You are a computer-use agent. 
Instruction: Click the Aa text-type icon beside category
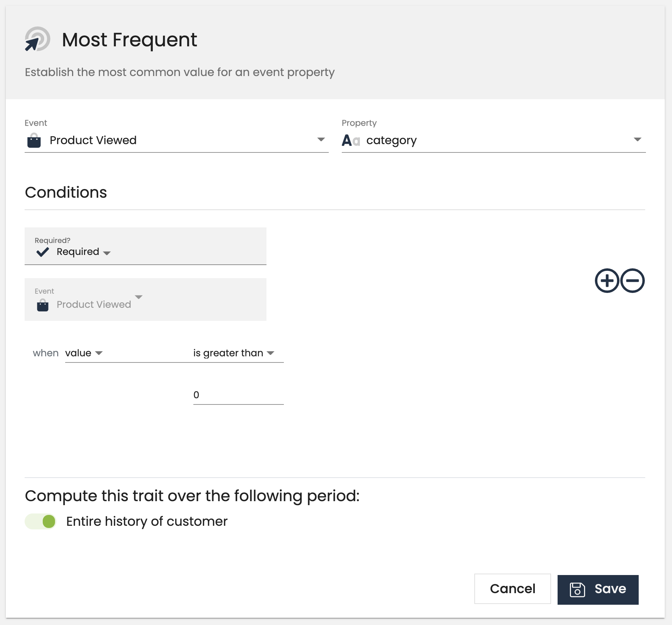(x=350, y=140)
